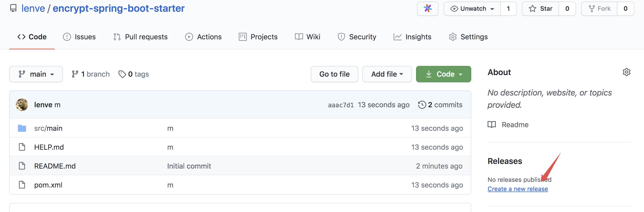Open the commits history clock icon
The height and width of the screenshot is (212, 644).
point(422,105)
